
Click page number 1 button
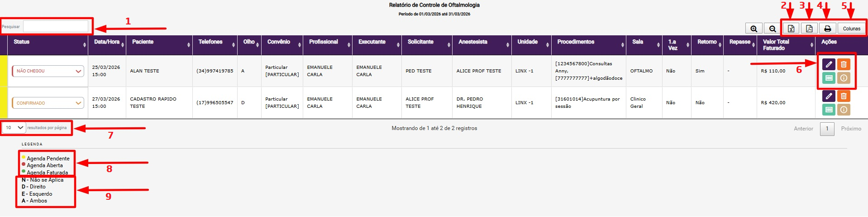coord(827,129)
